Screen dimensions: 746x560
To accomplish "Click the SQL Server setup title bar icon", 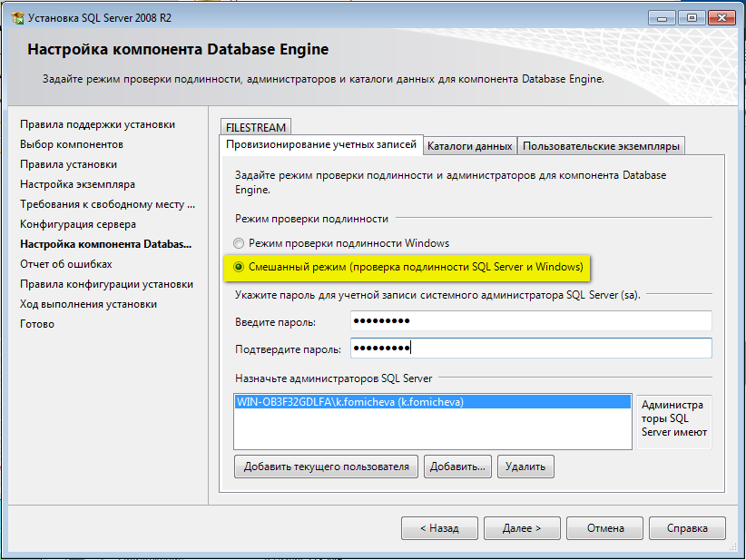I will pos(17,18).
